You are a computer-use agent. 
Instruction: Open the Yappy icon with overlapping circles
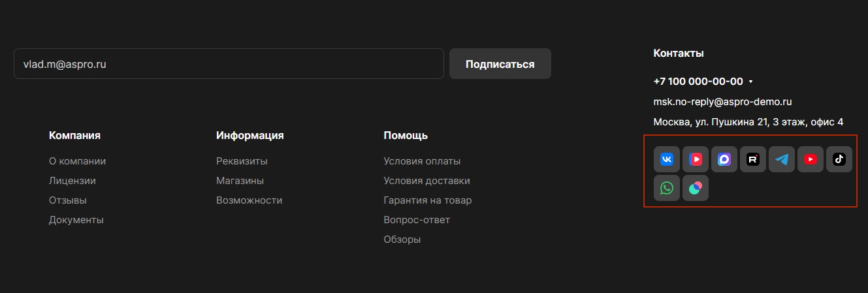pos(696,188)
